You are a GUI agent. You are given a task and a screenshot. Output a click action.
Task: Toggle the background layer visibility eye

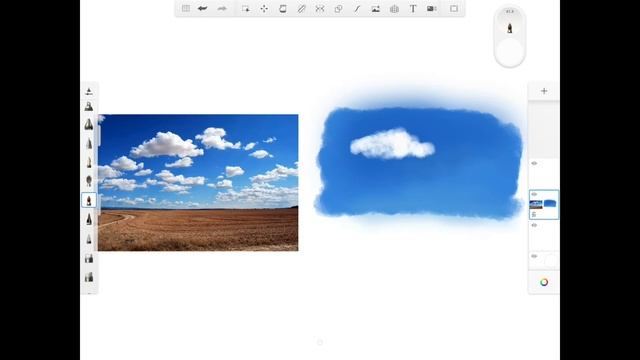(x=534, y=256)
